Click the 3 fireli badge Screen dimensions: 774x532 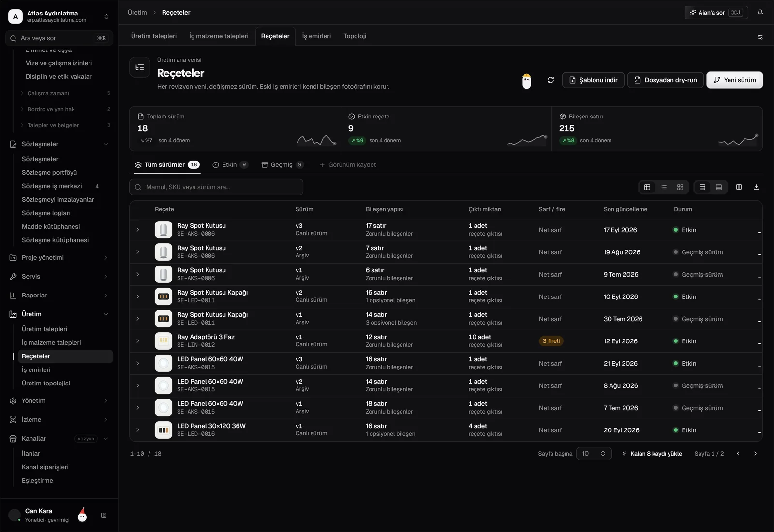point(551,341)
